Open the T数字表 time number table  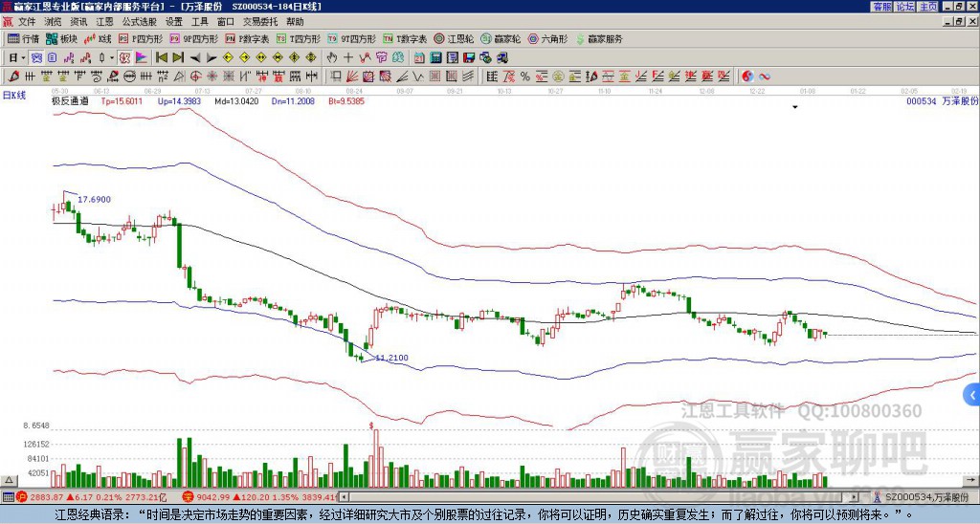(405, 38)
